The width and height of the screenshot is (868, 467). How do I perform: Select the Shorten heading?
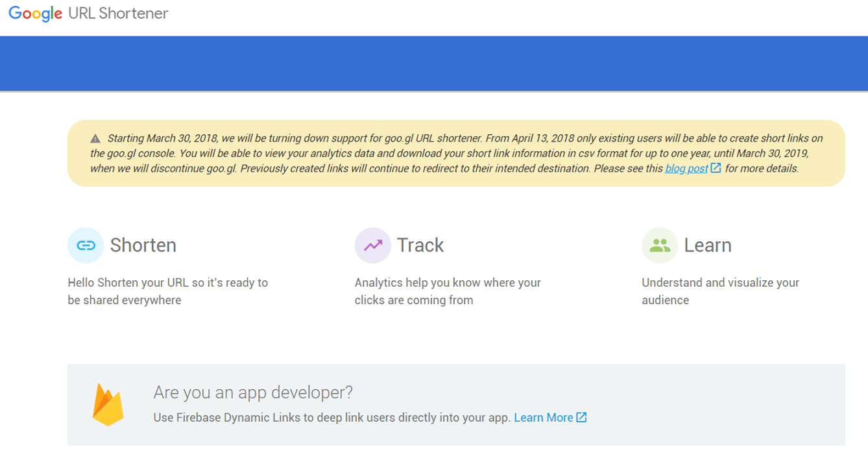pyautogui.click(x=143, y=245)
